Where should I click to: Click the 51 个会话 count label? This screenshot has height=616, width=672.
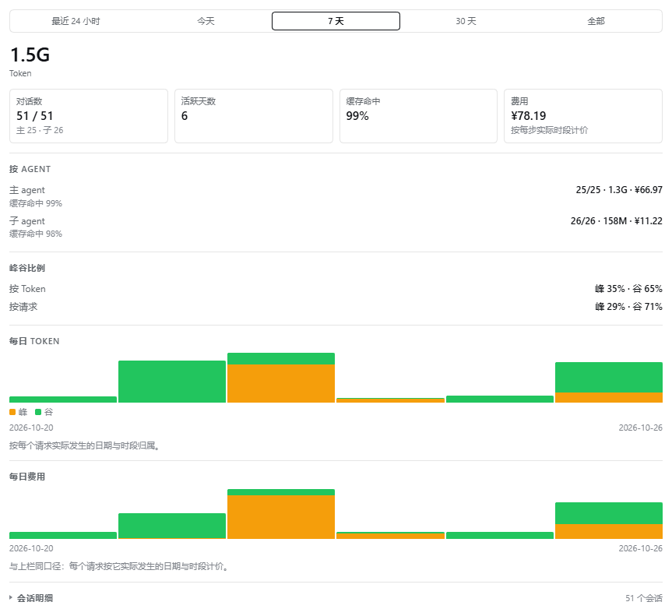644,598
